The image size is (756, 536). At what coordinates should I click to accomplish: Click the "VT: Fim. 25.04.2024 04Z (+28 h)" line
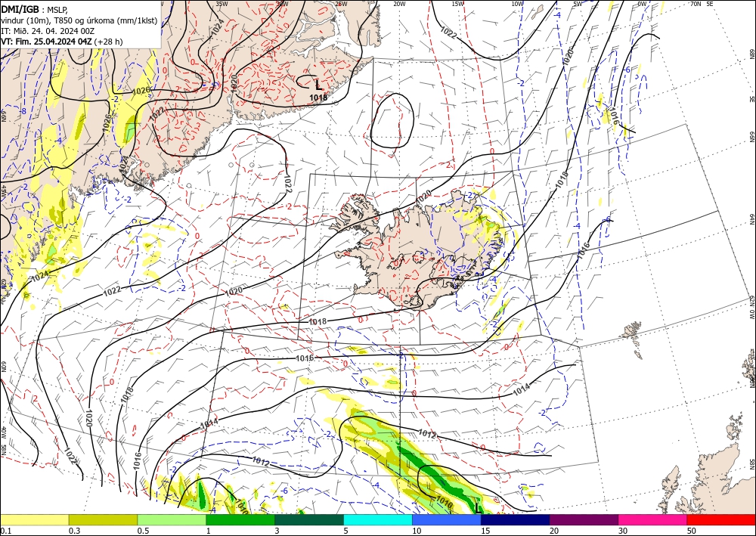(x=62, y=42)
